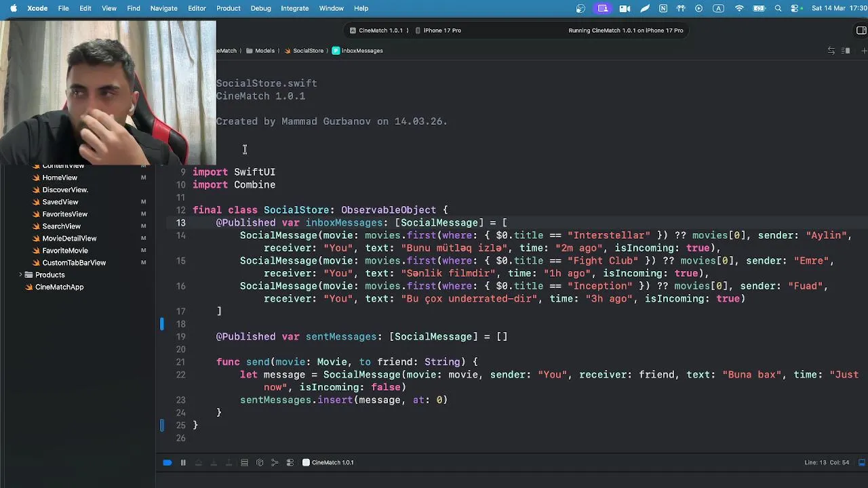868x488 pixels.
Task: Choose the iPhone 17 Pro run destination
Action: click(x=438, y=30)
